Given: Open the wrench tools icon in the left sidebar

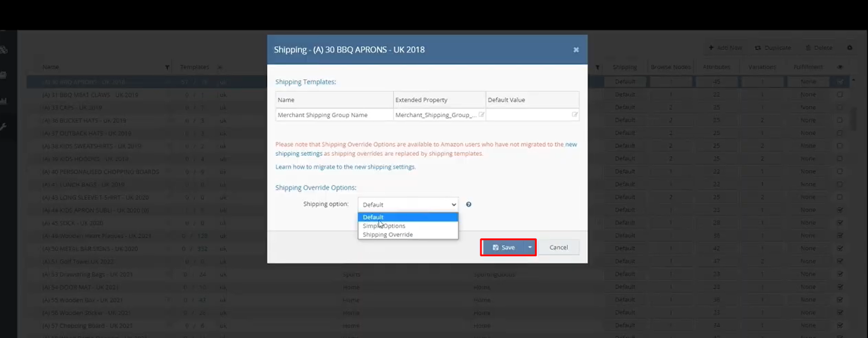Looking at the screenshot, I should (x=3, y=127).
